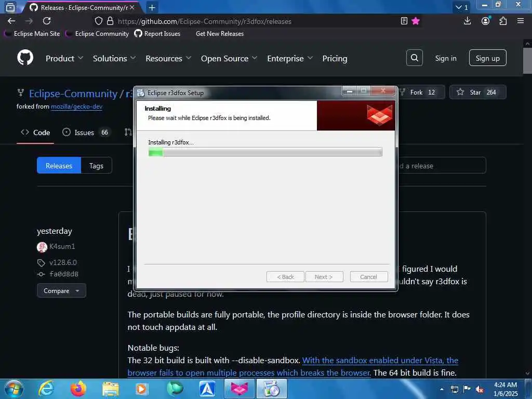Go back with the browser back arrow
Image resolution: width=532 pixels, height=399 pixels.
coord(11,21)
